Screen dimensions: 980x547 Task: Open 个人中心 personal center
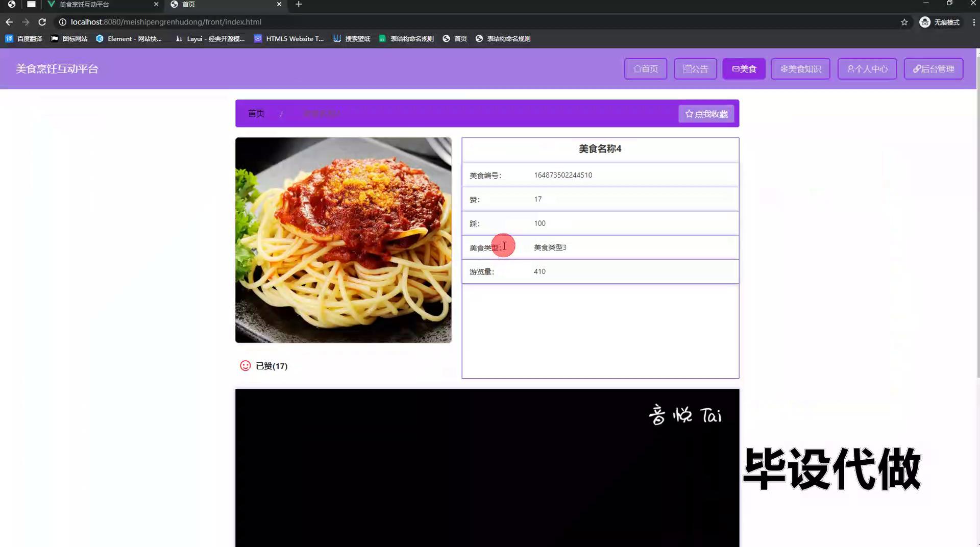[x=867, y=68]
